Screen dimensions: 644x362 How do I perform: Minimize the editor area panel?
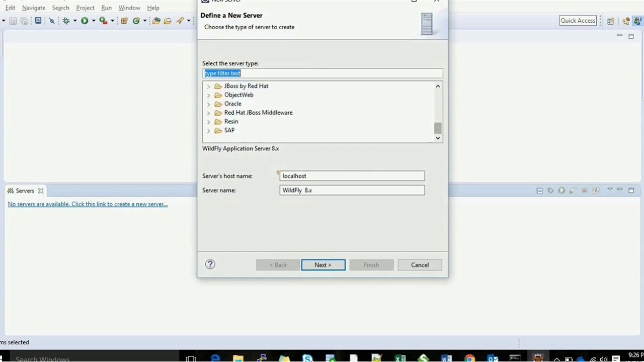620,35
